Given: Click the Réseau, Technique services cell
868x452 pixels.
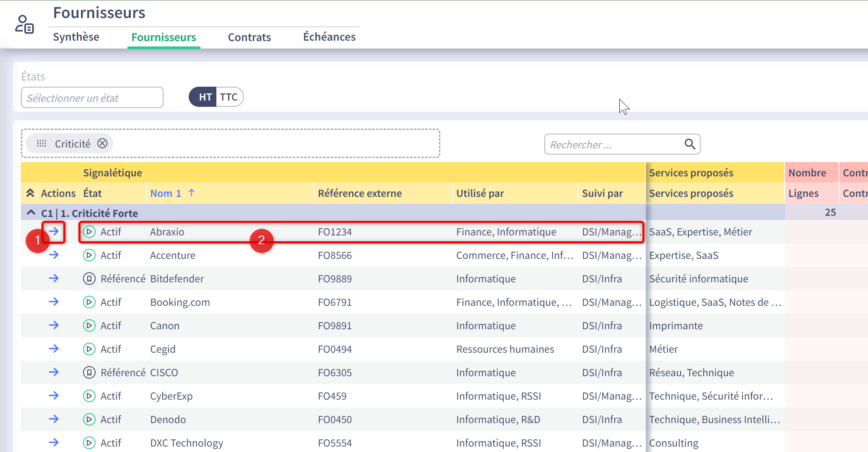Looking at the screenshot, I should click(x=691, y=372).
